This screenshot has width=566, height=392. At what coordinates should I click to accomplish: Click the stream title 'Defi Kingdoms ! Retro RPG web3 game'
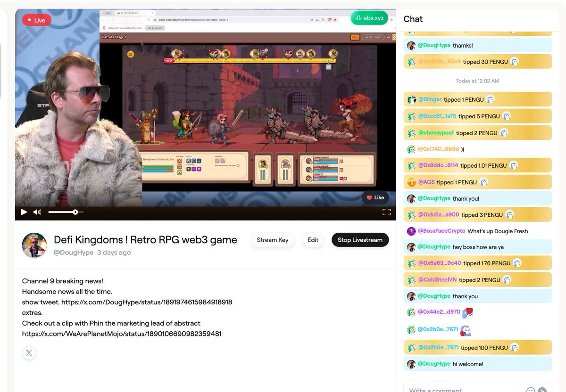pyautogui.click(x=145, y=240)
